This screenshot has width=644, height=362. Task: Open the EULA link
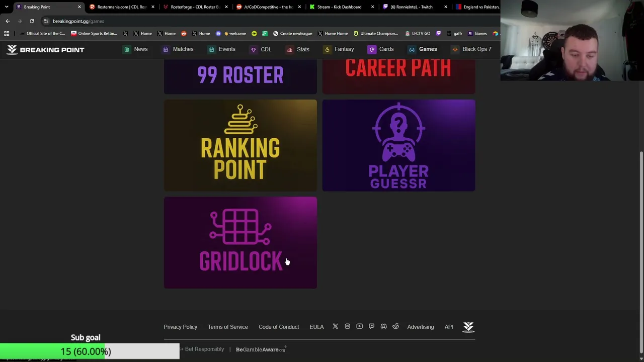click(316, 327)
